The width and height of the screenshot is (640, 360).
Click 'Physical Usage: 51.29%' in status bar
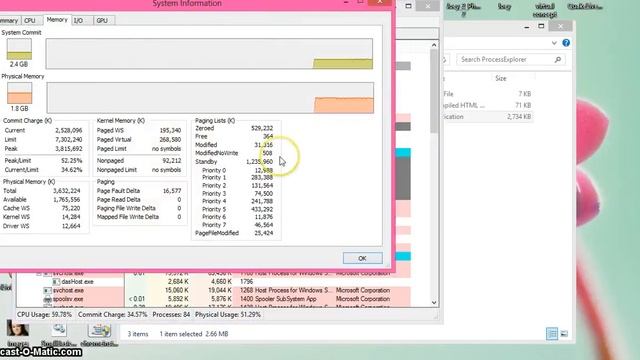click(228, 315)
